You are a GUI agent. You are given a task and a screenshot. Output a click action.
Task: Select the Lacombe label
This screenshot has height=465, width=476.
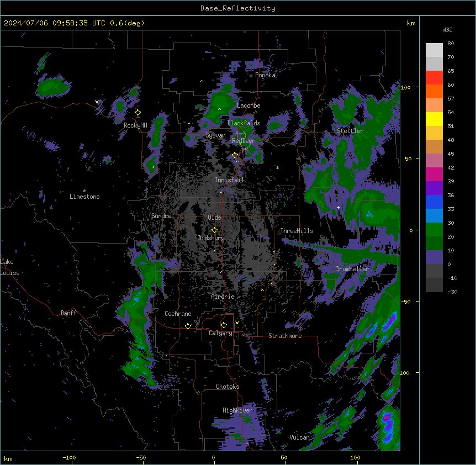click(248, 105)
